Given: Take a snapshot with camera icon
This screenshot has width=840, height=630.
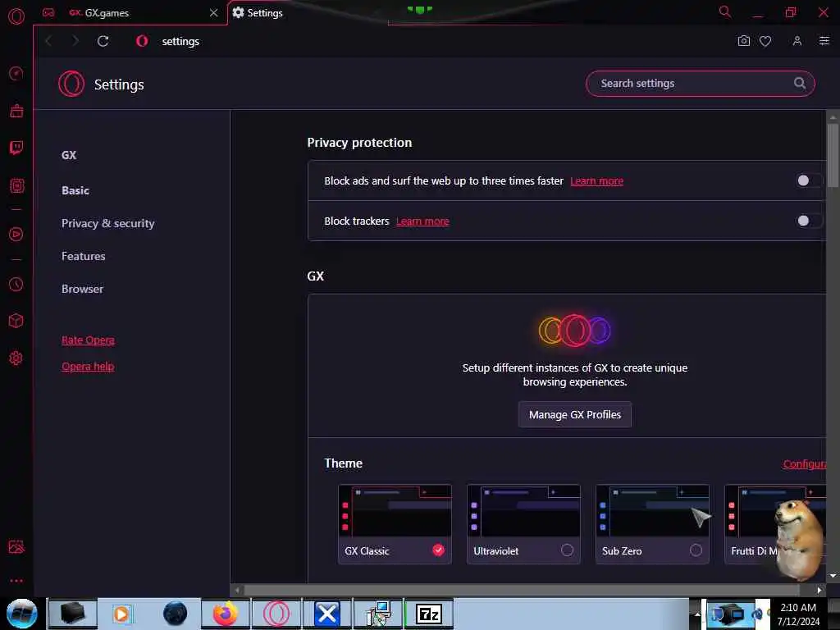Looking at the screenshot, I should click(x=743, y=41).
